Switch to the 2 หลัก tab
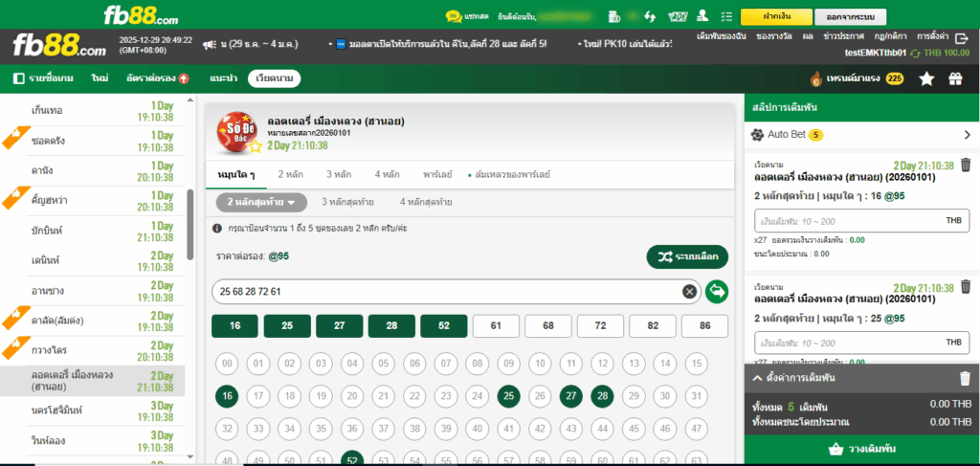This screenshot has height=466, width=980. [x=291, y=174]
